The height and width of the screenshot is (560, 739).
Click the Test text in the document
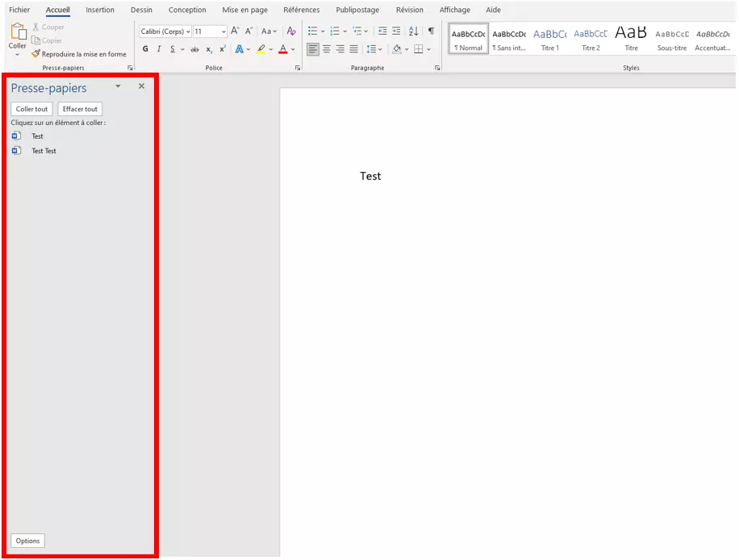pos(370,176)
